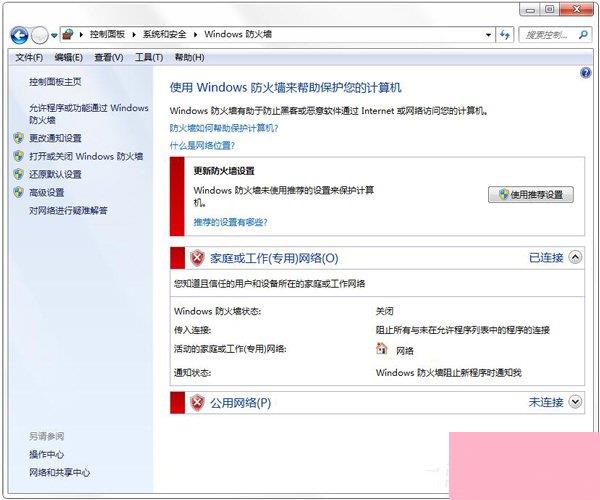Open 防火墙如何帮助保护计算机? help link
Viewport: 600px width, 500px height.
(x=224, y=128)
